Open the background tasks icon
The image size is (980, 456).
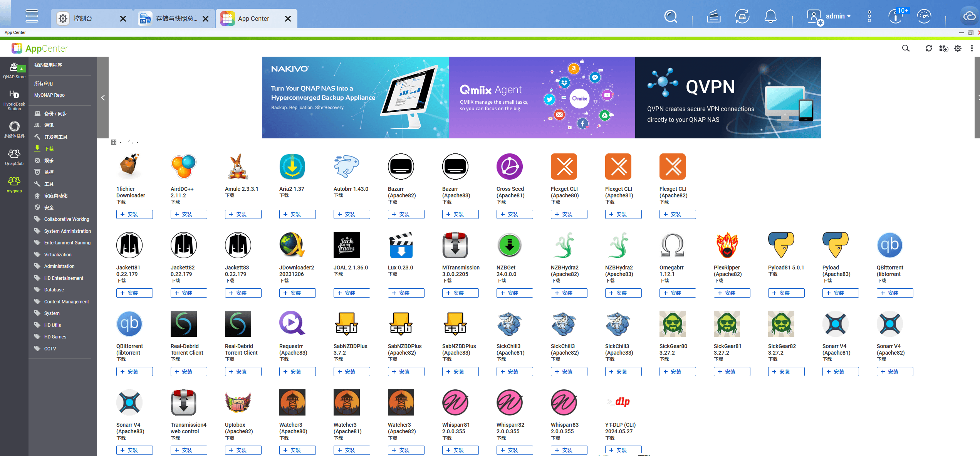(x=713, y=16)
